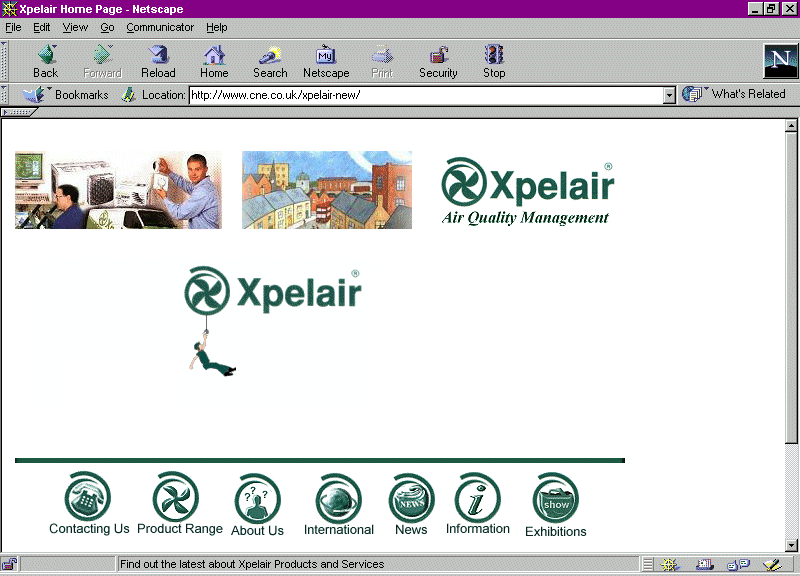Click the Forward navigation button
Image resolution: width=800 pixels, height=576 pixels.
[x=102, y=61]
